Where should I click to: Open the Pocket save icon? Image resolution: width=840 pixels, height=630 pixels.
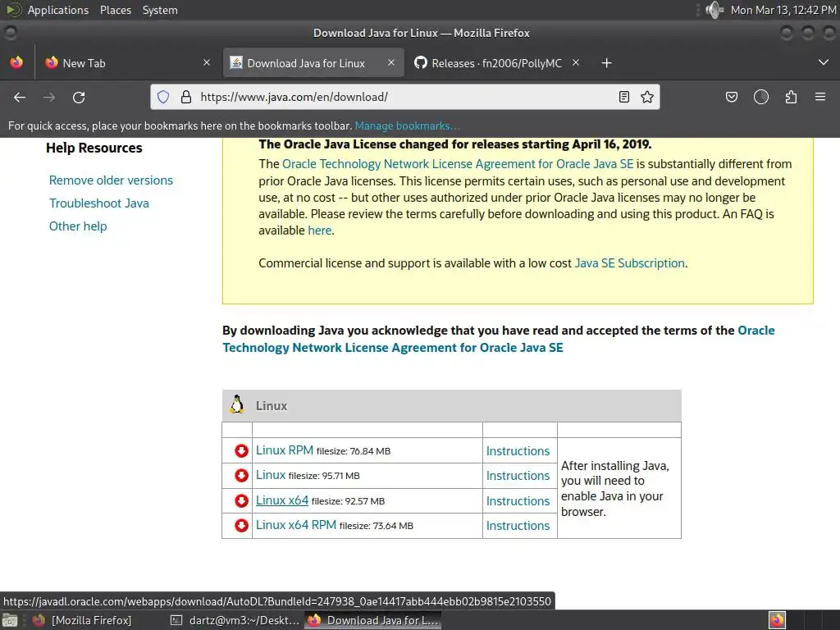coord(731,97)
